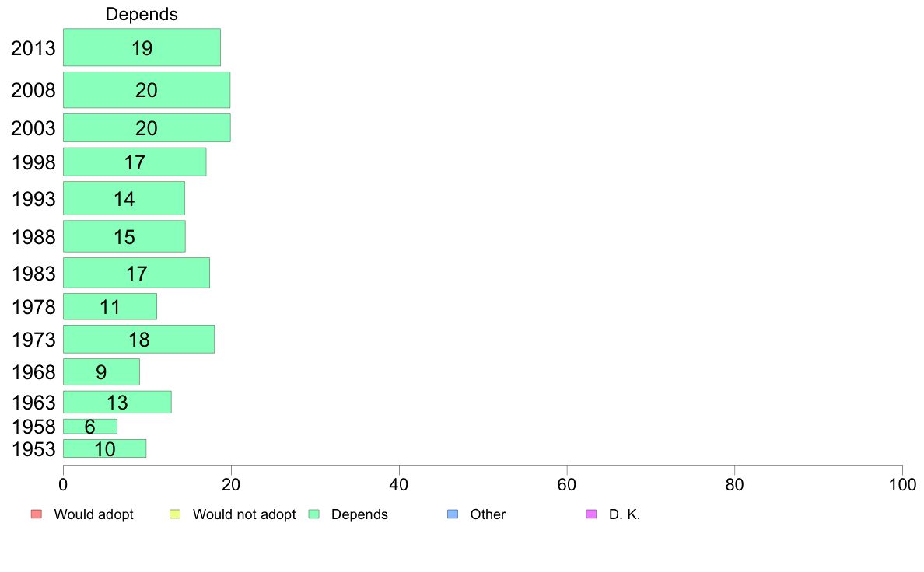Click the yellow Would not adopt swatch
Screen dimensions: 924x572
coord(175,514)
